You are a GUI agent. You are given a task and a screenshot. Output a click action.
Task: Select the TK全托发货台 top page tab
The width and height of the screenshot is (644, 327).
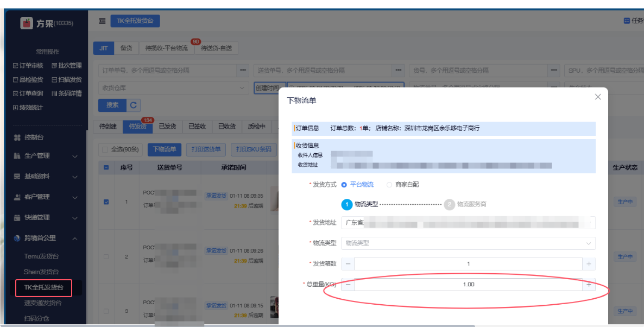pyautogui.click(x=135, y=21)
